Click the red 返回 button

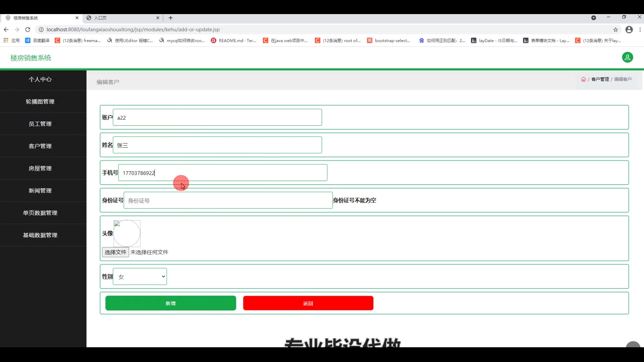(x=308, y=303)
